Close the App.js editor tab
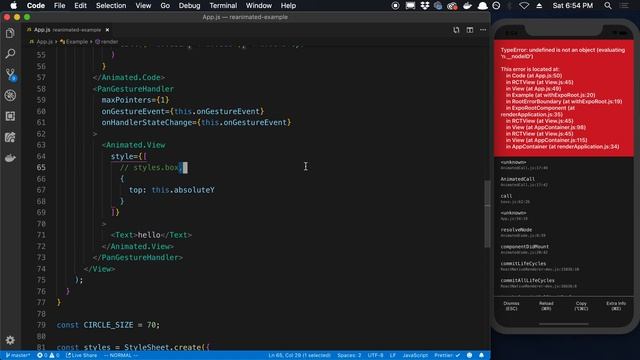 click(x=107, y=30)
